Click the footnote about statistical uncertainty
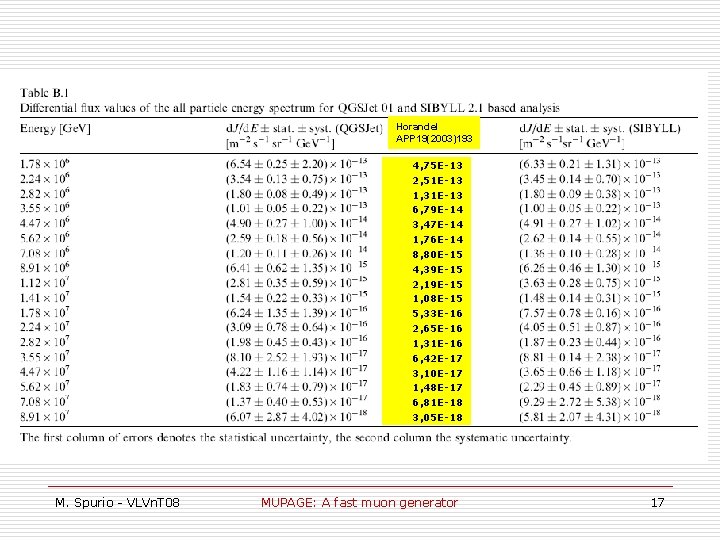720x540 pixels. [x=295, y=437]
